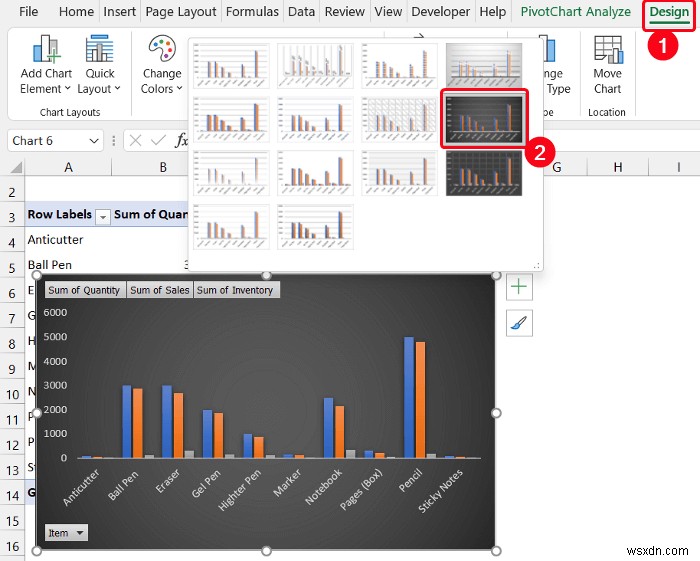700x561 pixels.
Task: Click the formula bar confirm checkmark icon
Action: (x=158, y=141)
